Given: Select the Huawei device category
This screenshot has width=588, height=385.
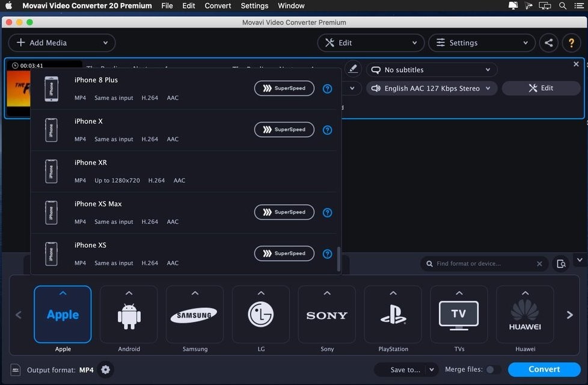Looking at the screenshot, I should click(525, 314).
